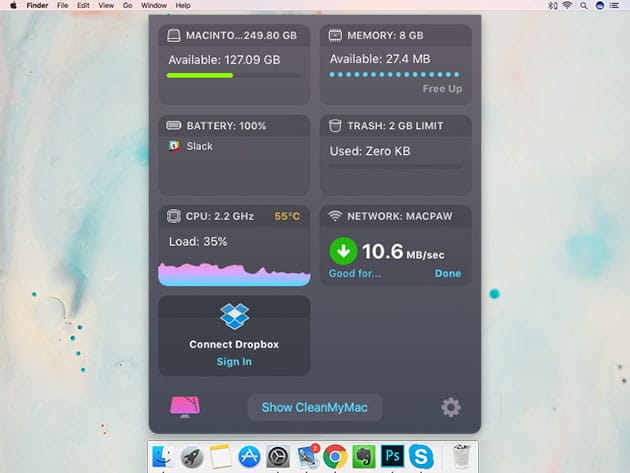Click the Slack app icon in Battery
Screen dimensions: 630x473
tap(174, 146)
